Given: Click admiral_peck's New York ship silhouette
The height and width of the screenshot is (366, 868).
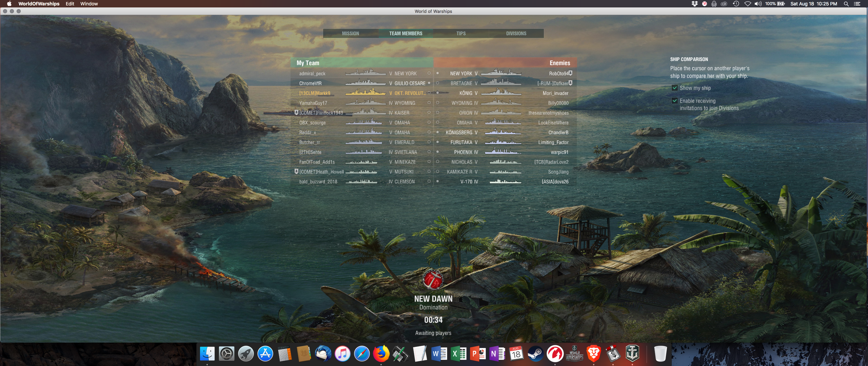Looking at the screenshot, I should point(366,73).
